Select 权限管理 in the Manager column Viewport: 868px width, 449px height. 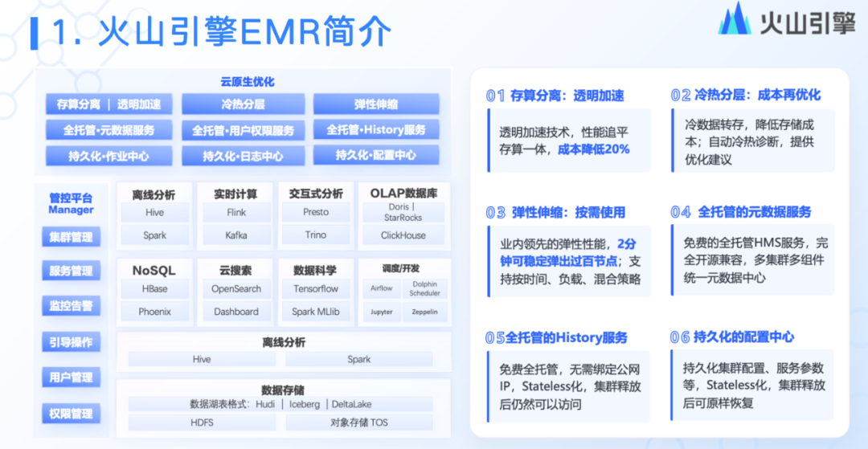(x=71, y=414)
